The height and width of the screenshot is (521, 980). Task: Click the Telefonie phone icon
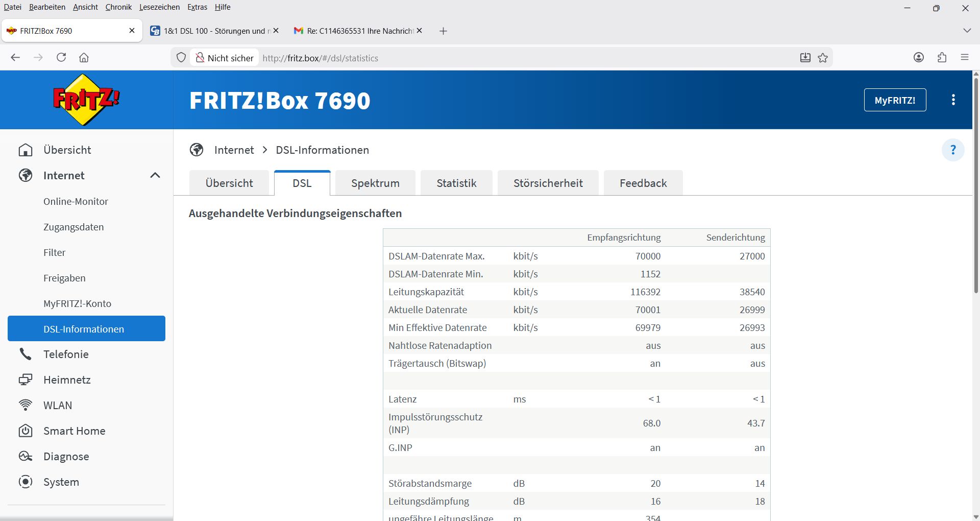pos(26,354)
